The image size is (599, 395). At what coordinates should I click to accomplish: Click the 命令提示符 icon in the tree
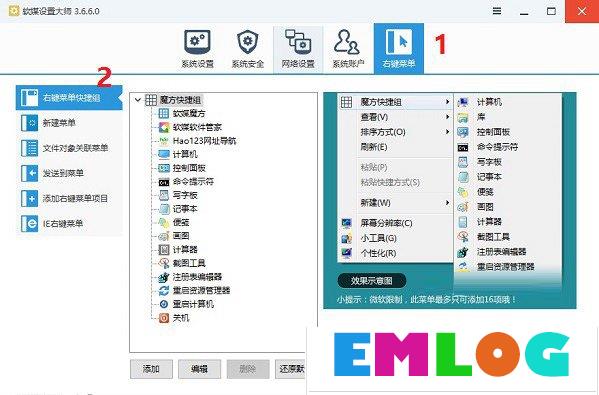coord(164,182)
